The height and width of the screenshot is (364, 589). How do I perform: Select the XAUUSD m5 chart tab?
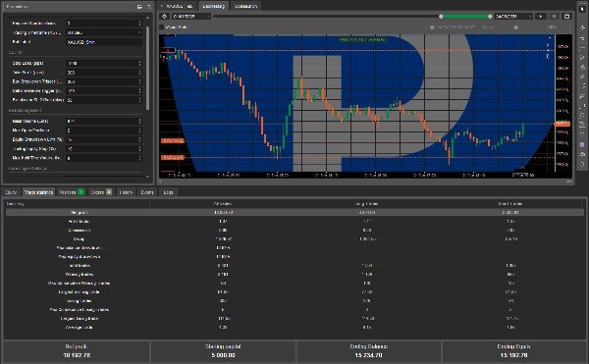(x=177, y=6)
